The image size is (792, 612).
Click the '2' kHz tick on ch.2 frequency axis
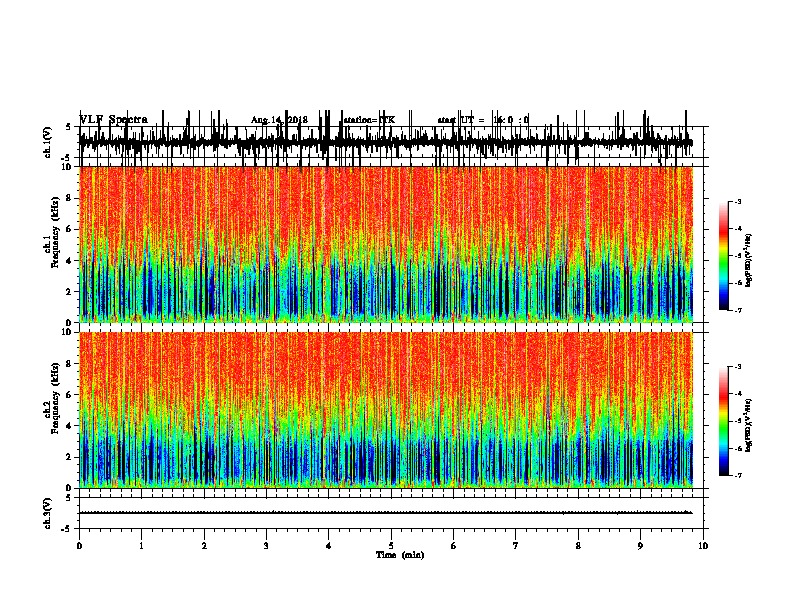pos(69,457)
